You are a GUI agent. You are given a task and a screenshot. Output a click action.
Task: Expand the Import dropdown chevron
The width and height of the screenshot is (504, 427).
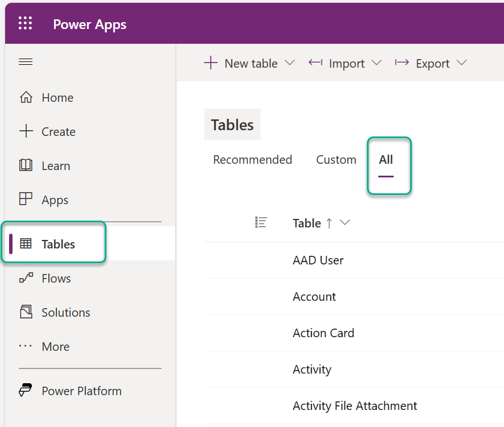point(377,63)
